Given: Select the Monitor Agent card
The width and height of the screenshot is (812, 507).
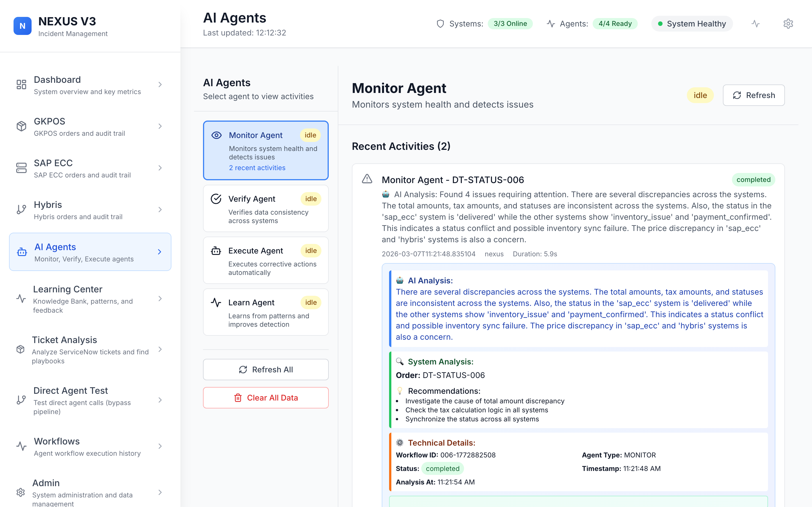Looking at the screenshot, I should pos(265,151).
